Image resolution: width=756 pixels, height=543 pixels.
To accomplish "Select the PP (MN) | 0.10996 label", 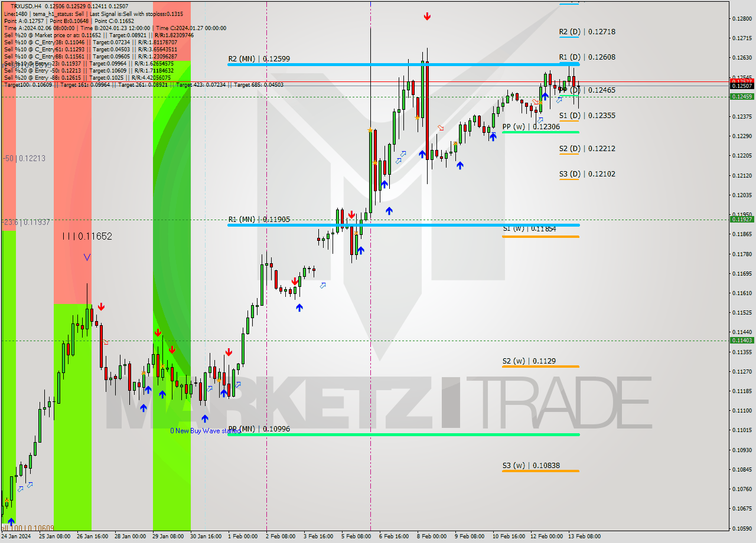I will coord(259,429).
